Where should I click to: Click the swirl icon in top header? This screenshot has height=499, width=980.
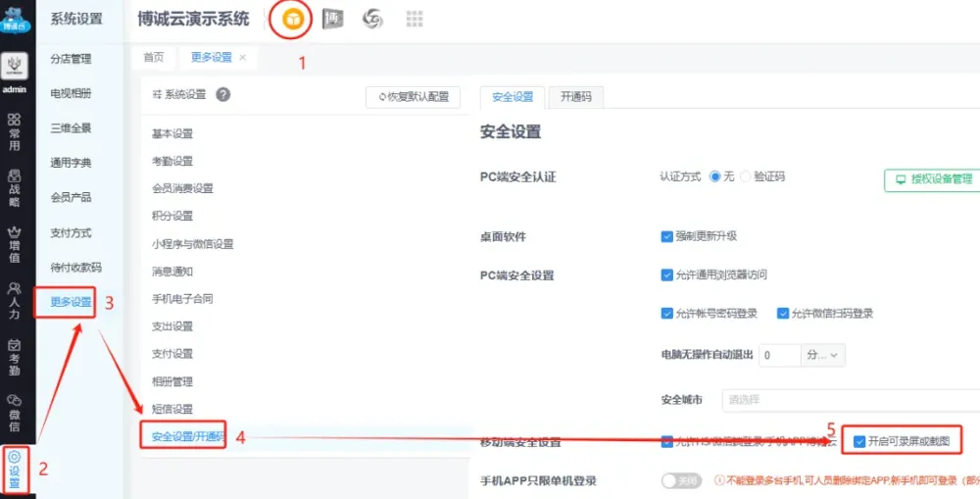(373, 19)
